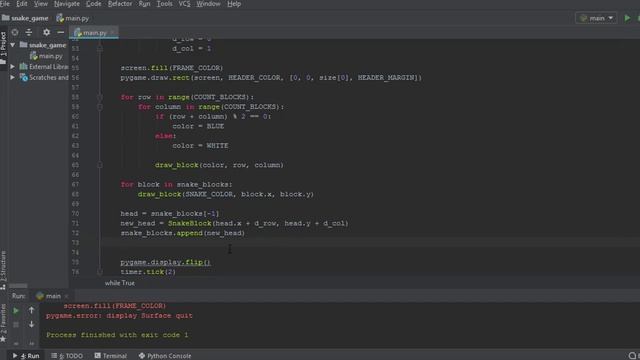Open the Help menu
This screenshot has width=640, height=360.
click(x=234, y=4)
